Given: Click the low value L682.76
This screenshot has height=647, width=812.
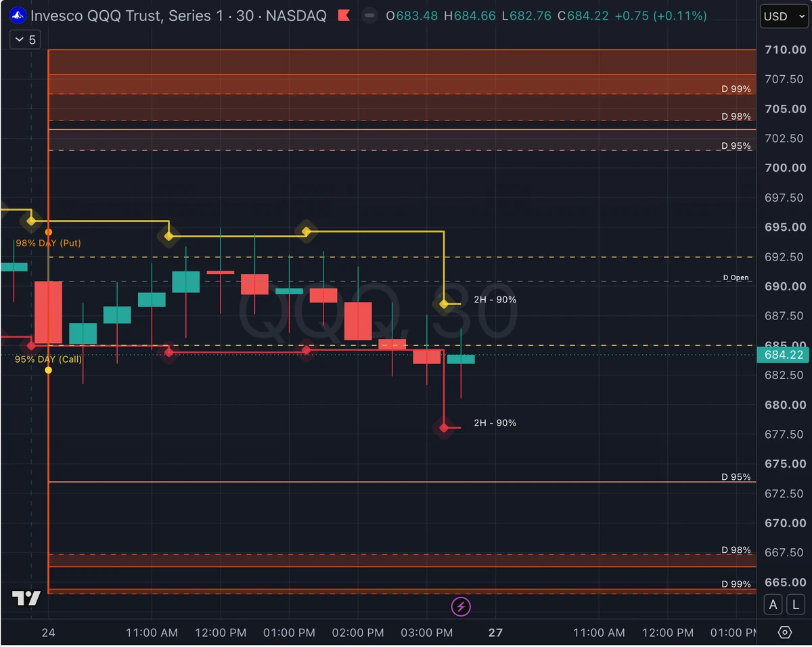Looking at the screenshot, I should tap(528, 16).
